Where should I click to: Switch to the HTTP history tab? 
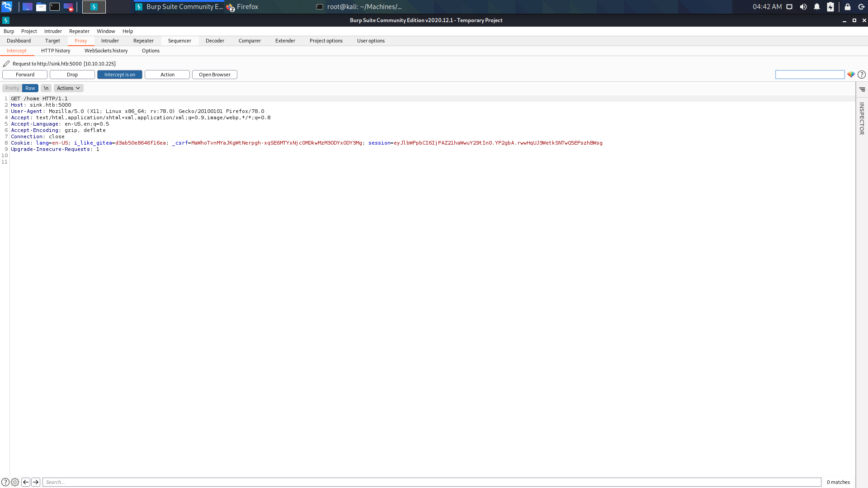coord(56,51)
